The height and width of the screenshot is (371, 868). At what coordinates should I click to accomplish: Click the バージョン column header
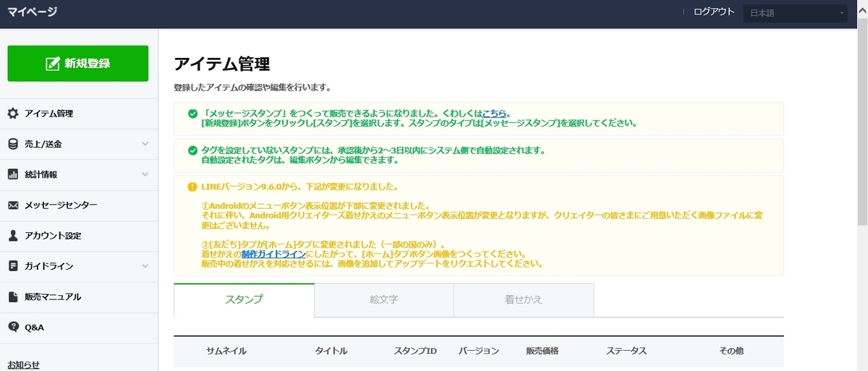[x=479, y=351]
